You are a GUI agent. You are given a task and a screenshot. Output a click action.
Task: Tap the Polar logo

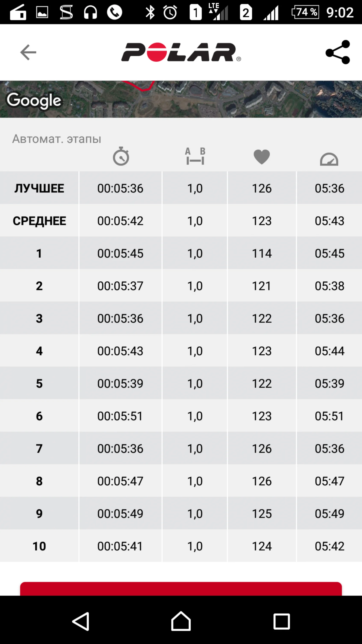[181, 52]
